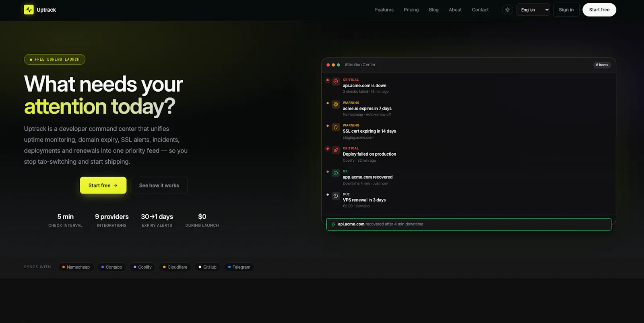The image size is (644, 323).
Task: Toggle the light/dark theme sun icon
Action: click(x=507, y=10)
